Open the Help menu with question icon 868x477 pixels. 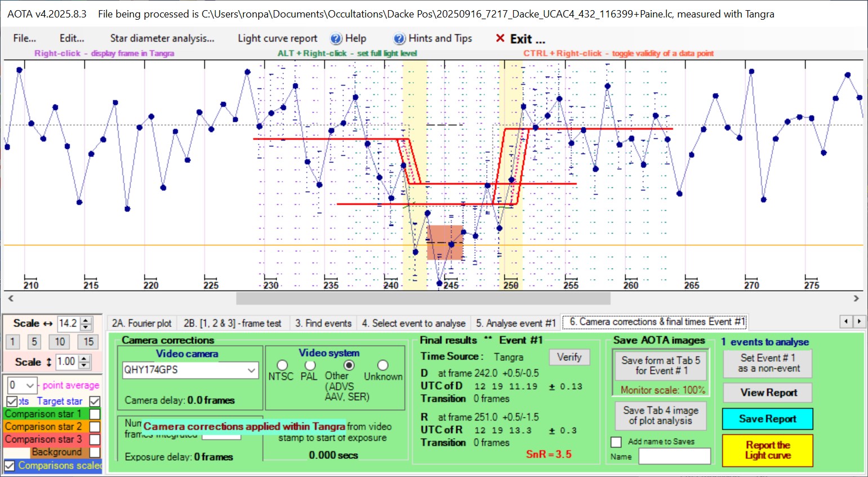click(348, 38)
